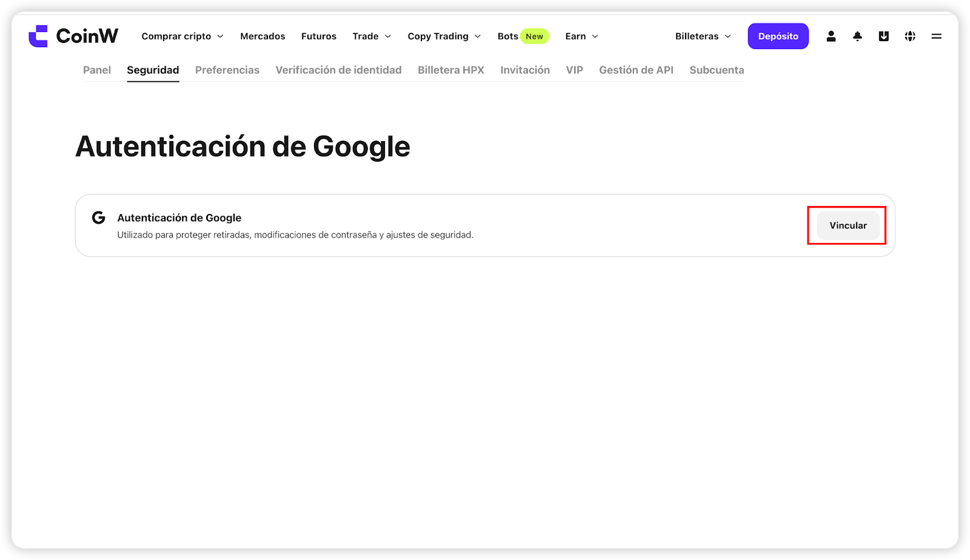Screen dimensions: 970x560
Task: Select the Seguridad tab
Action: (x=153, y=70)
